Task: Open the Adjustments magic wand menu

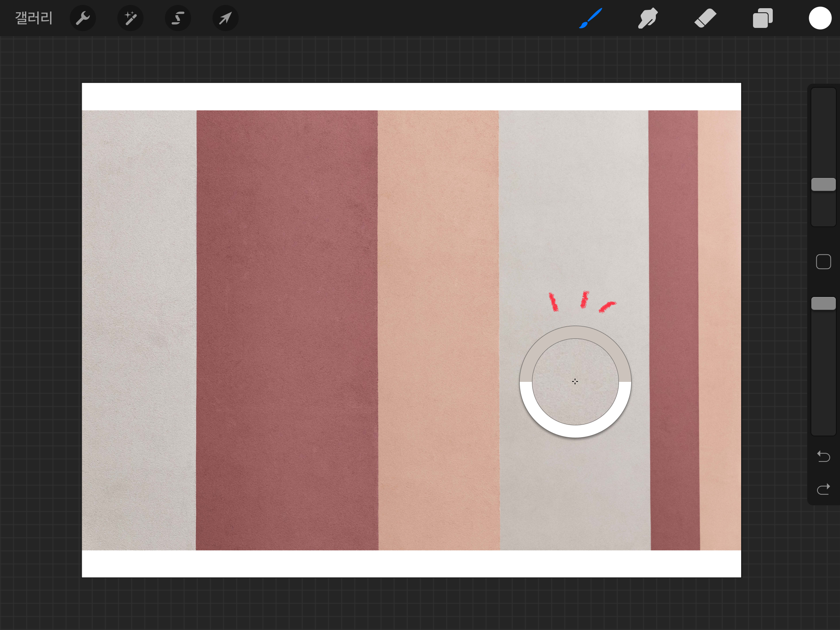Action: [130, 18]
